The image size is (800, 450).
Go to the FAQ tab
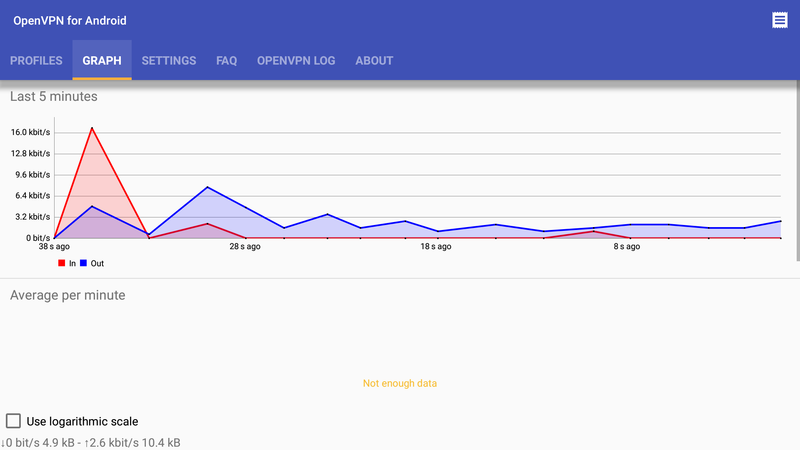pyautogui.click(x=227, y=61)
